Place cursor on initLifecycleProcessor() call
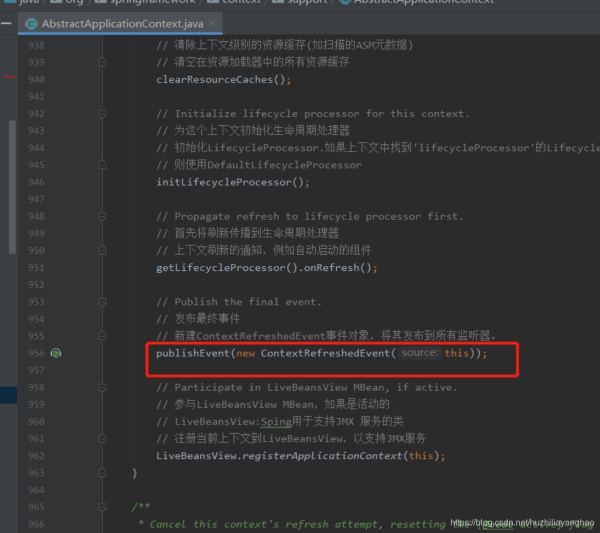 233,182
